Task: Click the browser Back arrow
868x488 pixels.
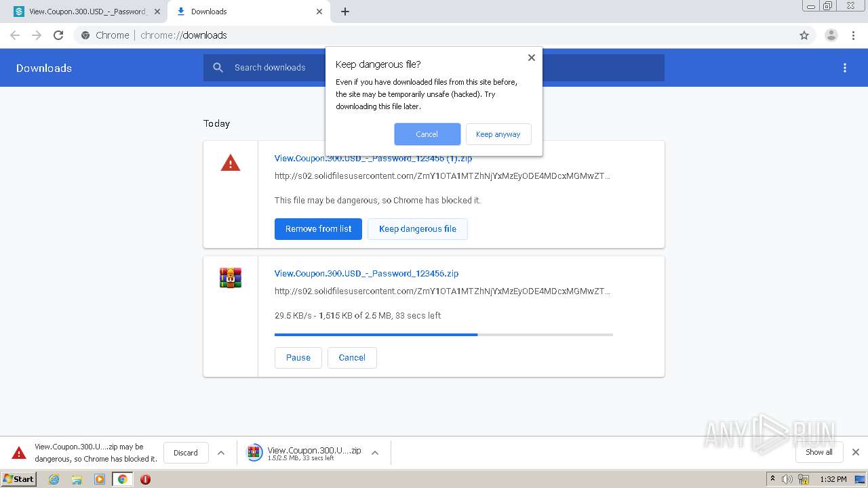Action: pyautogui.click(x=15, y=35)
